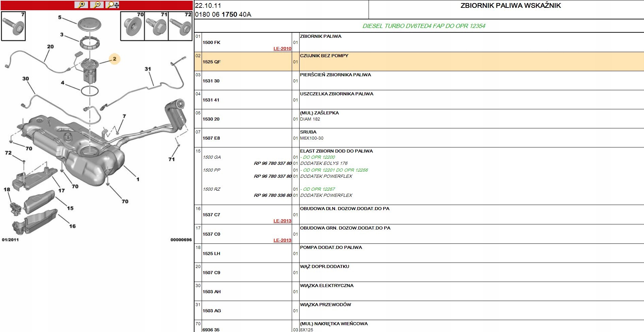Click the reference code 0180 06 1750 40A
644x332 pixels.
[223, 14]
